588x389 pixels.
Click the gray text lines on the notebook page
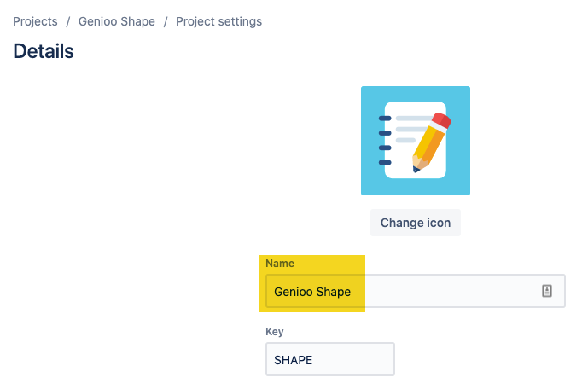[x=411, y=130]
